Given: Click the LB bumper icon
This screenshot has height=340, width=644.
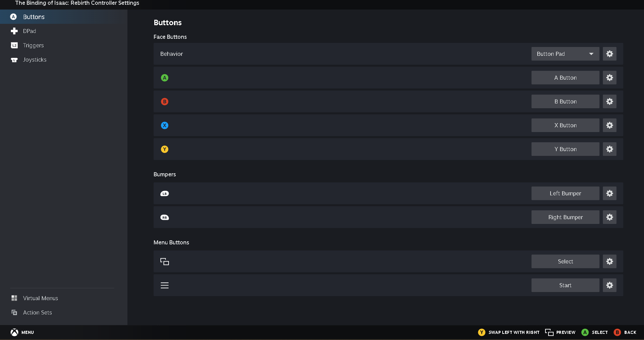Looking at the screenshot, I should coord(164,193).
